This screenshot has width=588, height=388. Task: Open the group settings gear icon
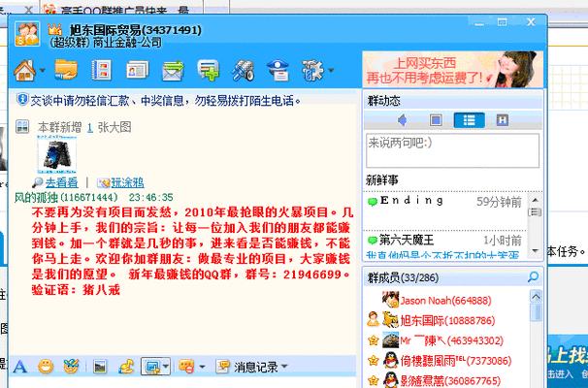click(312, 70)
